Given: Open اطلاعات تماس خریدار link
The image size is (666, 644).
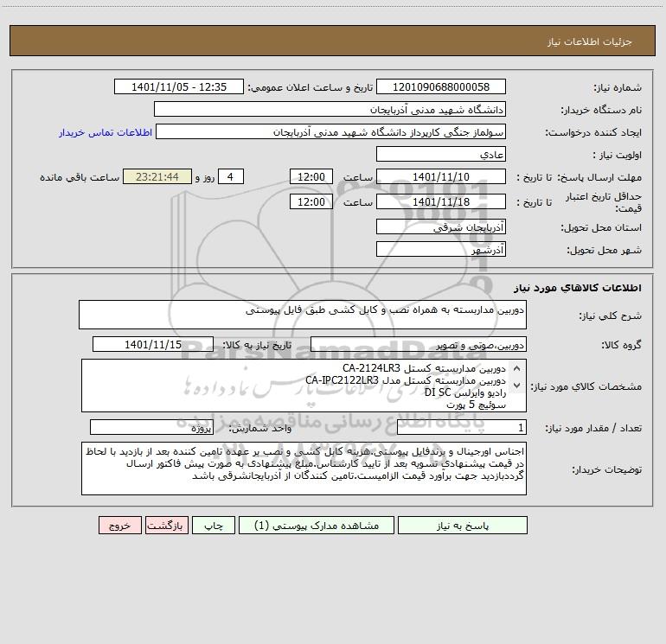Looking at the screenshot, I should pyautogui.click(x=106, y=132).
